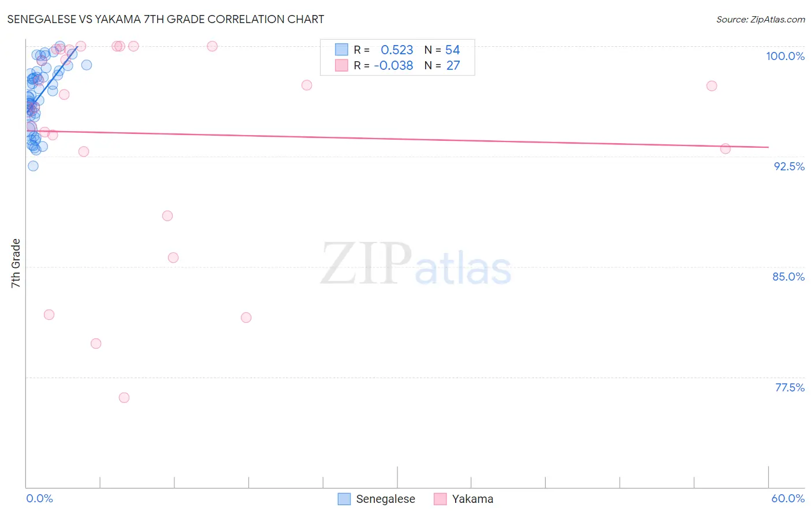This screenshot has width=812, height=515.
Task: Click the pink Yakama trend line
Action: (397, 139)
